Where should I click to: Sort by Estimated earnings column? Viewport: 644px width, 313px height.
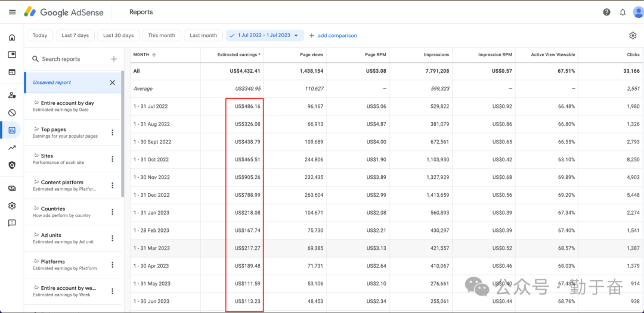click(x=239, y=55)
